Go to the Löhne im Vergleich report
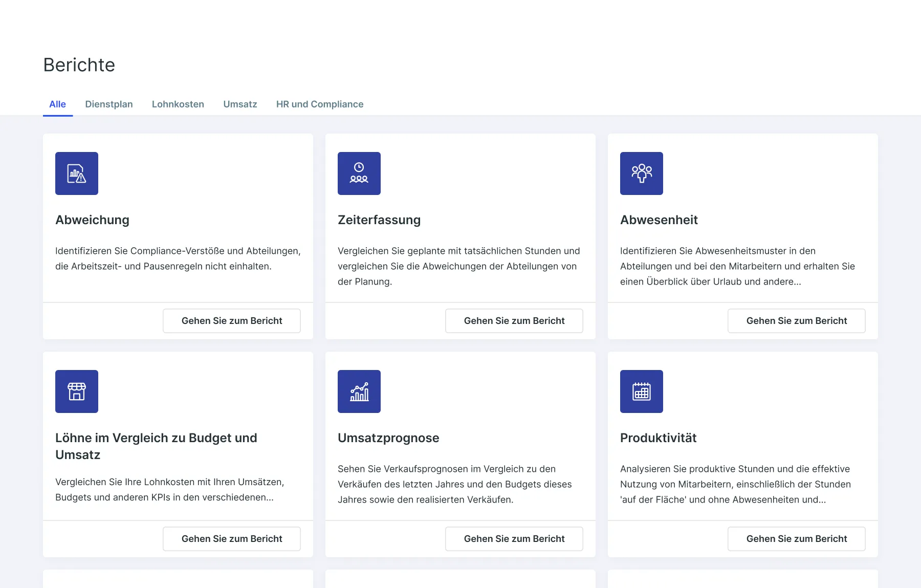921x588 pixels. tap(232, 539)
